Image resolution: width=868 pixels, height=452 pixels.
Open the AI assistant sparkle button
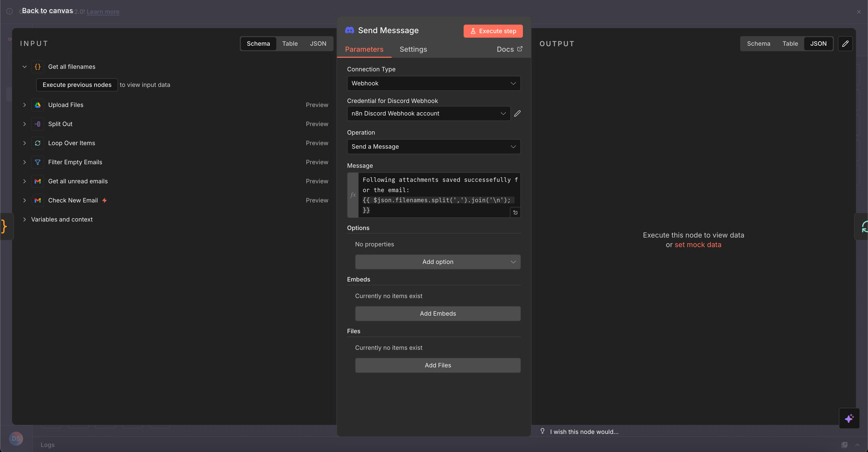click(x=849, y=418)
